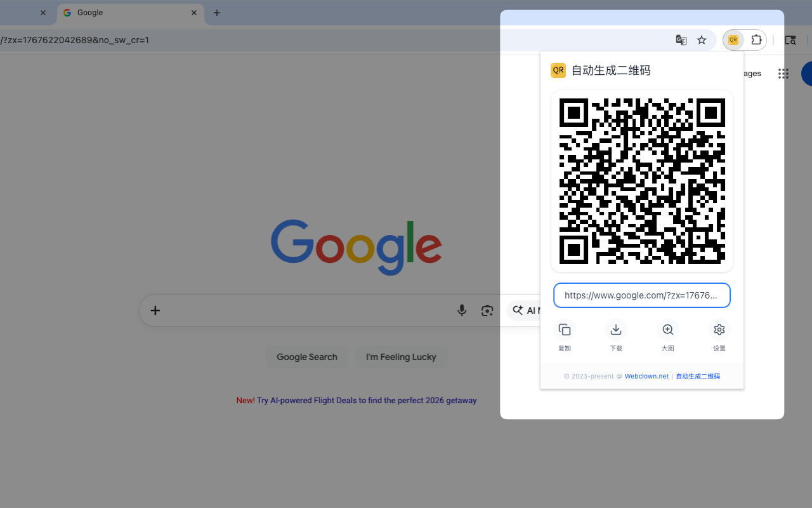This screenshot has height=508, width=812.
Task: Start voice search with the microphone icon
Action: (462, 311)
